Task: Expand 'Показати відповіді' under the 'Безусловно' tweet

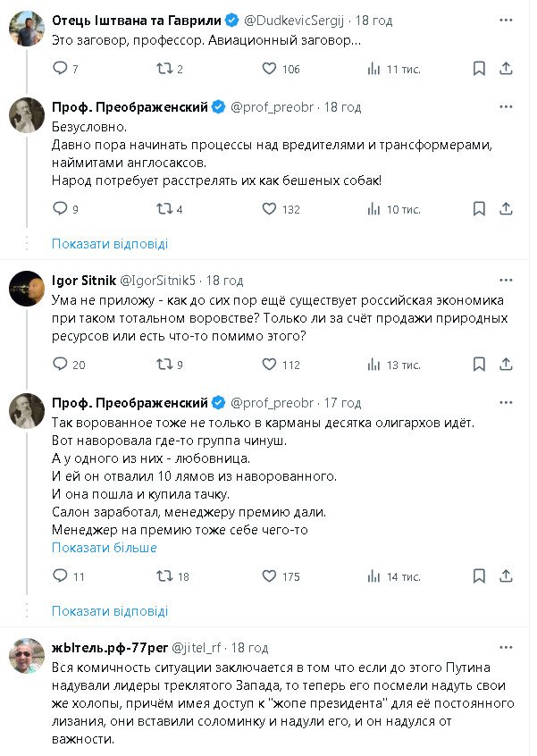Action: point(109,243)
